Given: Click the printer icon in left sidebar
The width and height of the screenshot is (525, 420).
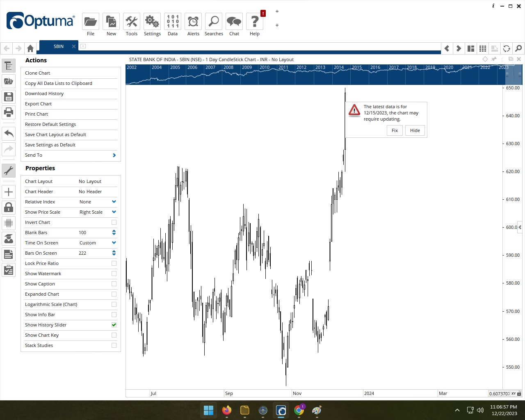Looking at the screenshot, I should [x=9, y=112].
